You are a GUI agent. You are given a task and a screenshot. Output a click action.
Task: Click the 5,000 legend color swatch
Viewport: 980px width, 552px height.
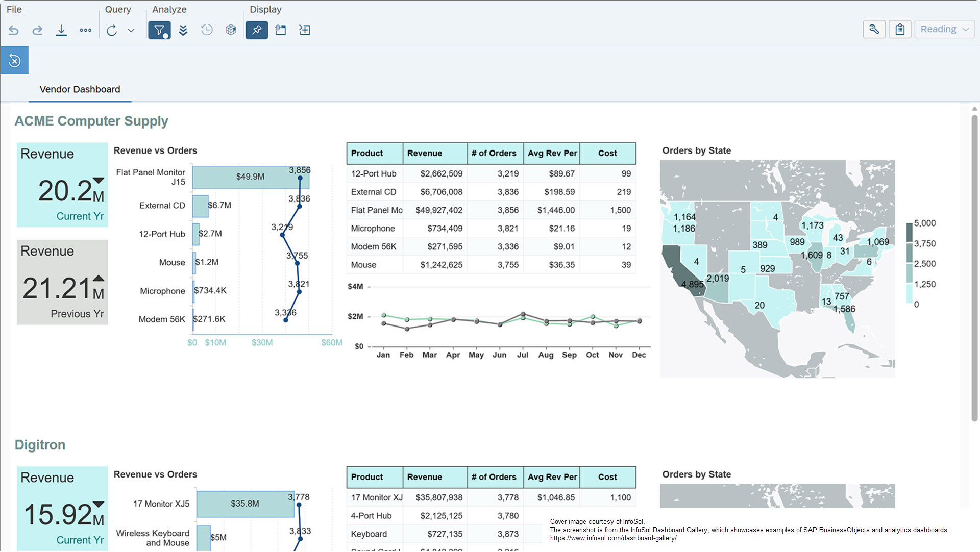pos(910,233)
